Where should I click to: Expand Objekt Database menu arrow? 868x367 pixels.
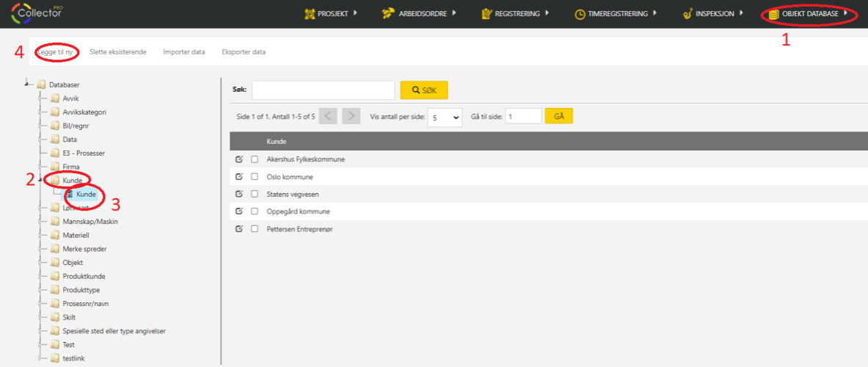click(x=845, y=12)
